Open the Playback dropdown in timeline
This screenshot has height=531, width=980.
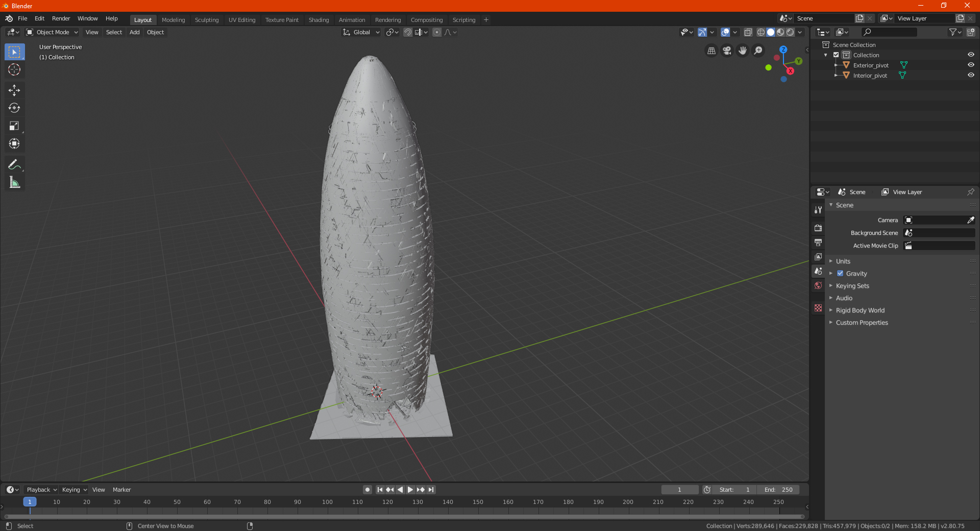41,490
